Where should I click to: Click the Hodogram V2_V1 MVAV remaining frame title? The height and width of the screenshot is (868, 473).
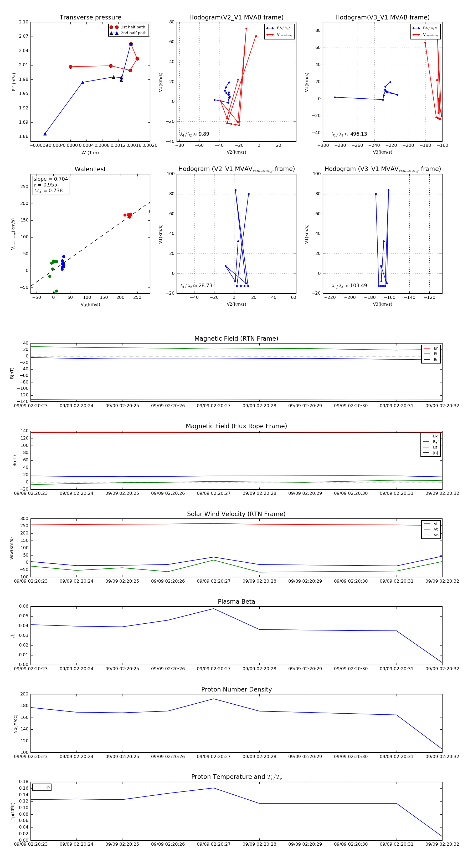[x=236, y=169]
